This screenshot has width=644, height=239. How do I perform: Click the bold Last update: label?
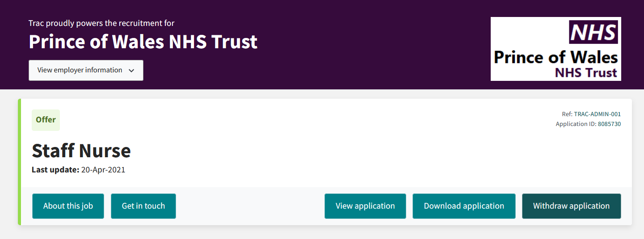point(55,170)
